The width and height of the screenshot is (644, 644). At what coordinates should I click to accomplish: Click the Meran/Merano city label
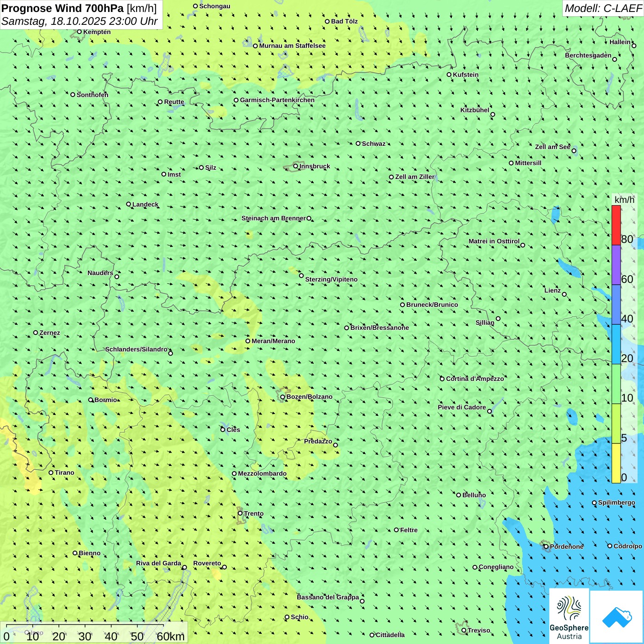click(273, 341)
